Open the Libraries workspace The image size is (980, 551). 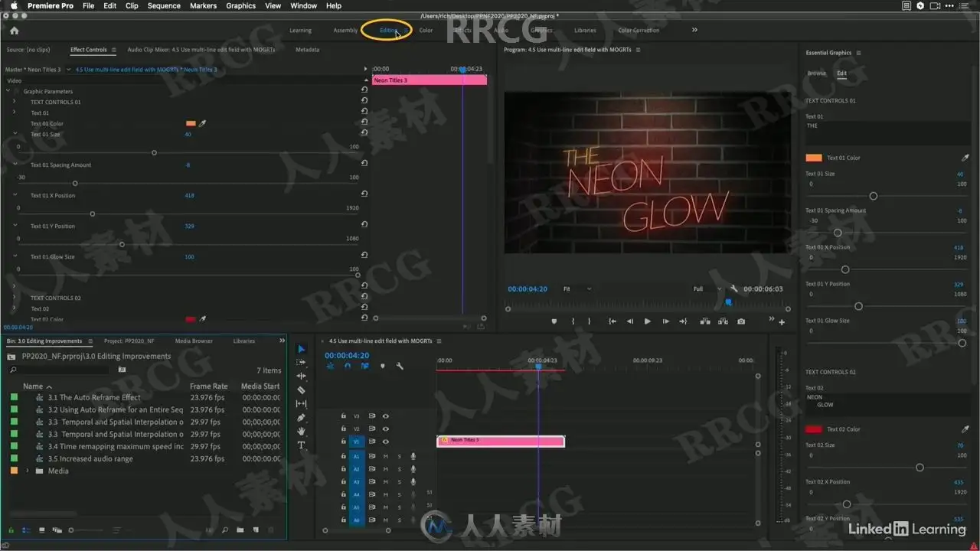[x=585, y=31]
